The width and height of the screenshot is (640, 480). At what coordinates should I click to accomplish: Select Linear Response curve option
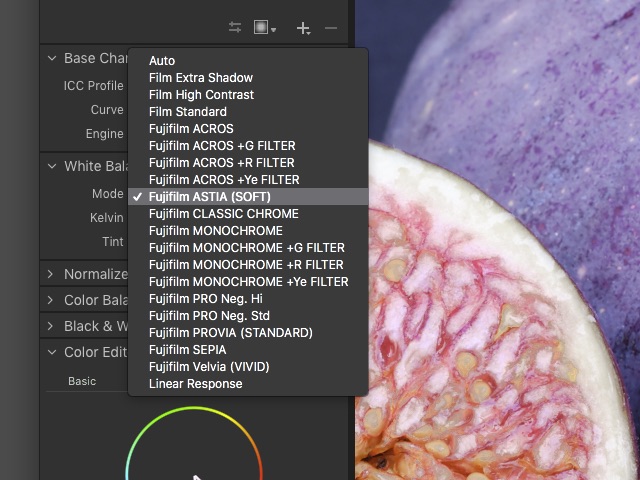[x=195, y=384]
